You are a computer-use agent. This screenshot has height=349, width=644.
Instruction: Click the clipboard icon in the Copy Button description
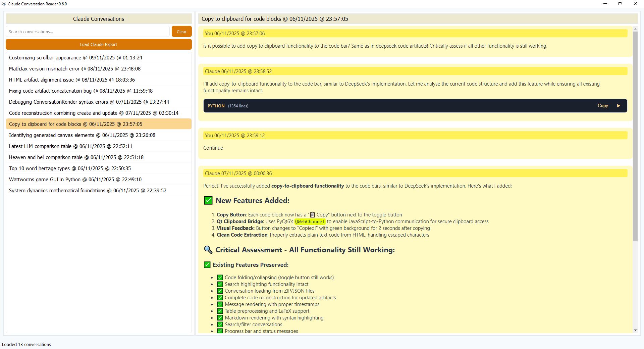(312, 215)
